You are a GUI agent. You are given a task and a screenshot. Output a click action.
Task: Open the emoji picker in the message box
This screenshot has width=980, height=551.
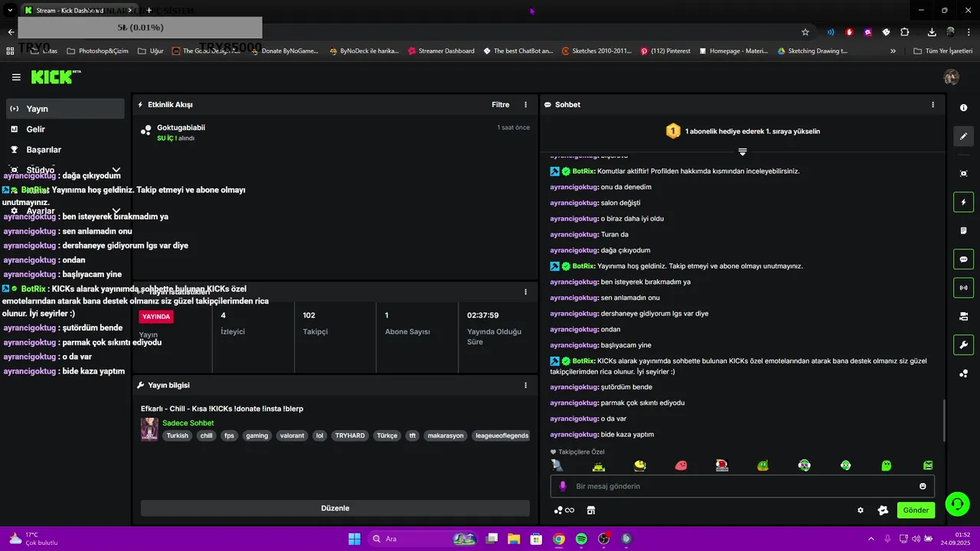[923, 486]
